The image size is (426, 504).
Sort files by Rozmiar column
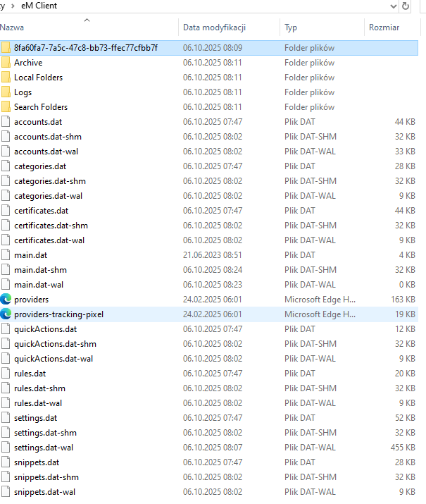pos(384,27)
